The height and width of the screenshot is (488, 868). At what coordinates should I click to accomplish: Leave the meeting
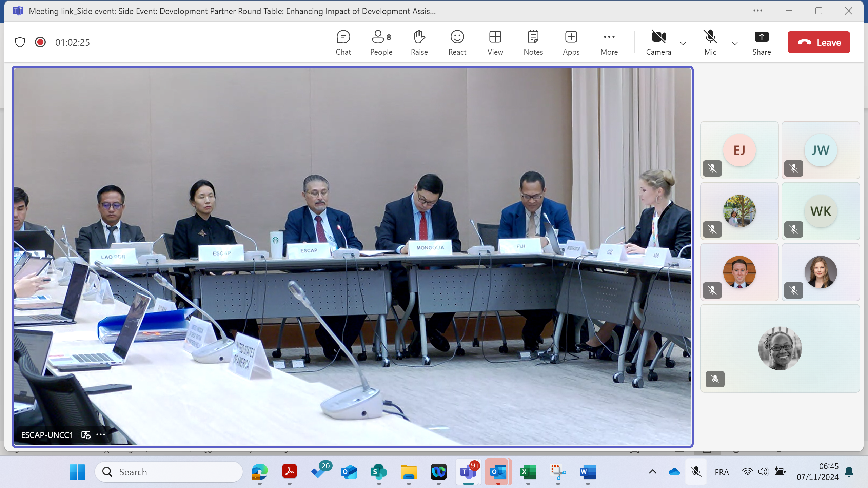pos(818,42)
